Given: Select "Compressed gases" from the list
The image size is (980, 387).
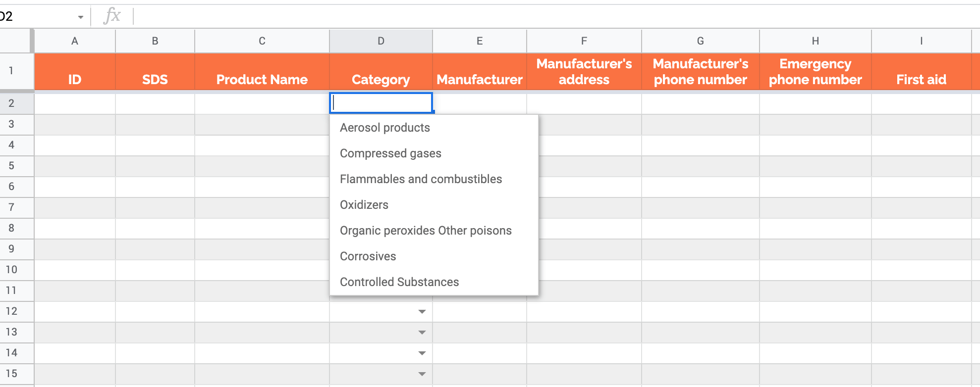Looking at the screenshot, I should [x=390, y=153].
